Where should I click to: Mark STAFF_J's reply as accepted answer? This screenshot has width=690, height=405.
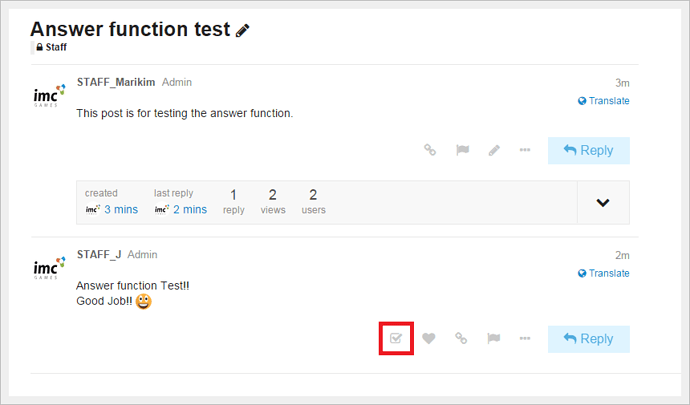click(x=396, y=338)
